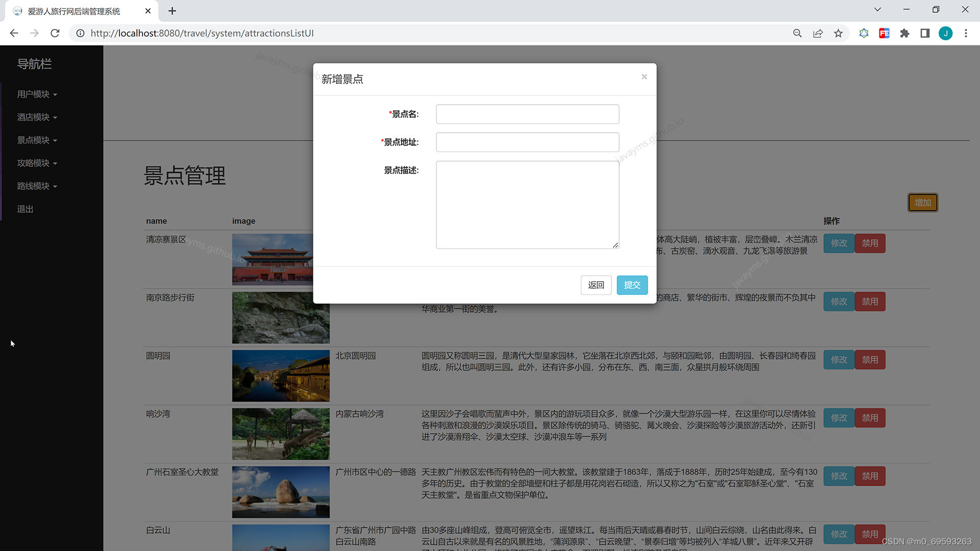Submit the form with 提交
980x551 pixels.
tap(632, 285)
